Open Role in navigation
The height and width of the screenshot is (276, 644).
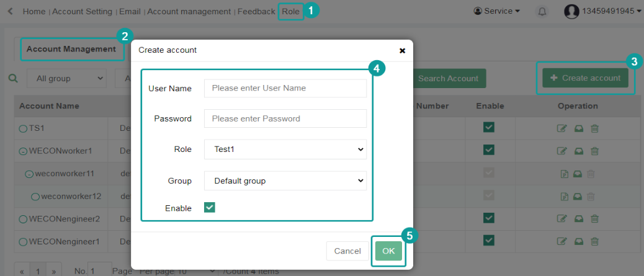(291, 12)
